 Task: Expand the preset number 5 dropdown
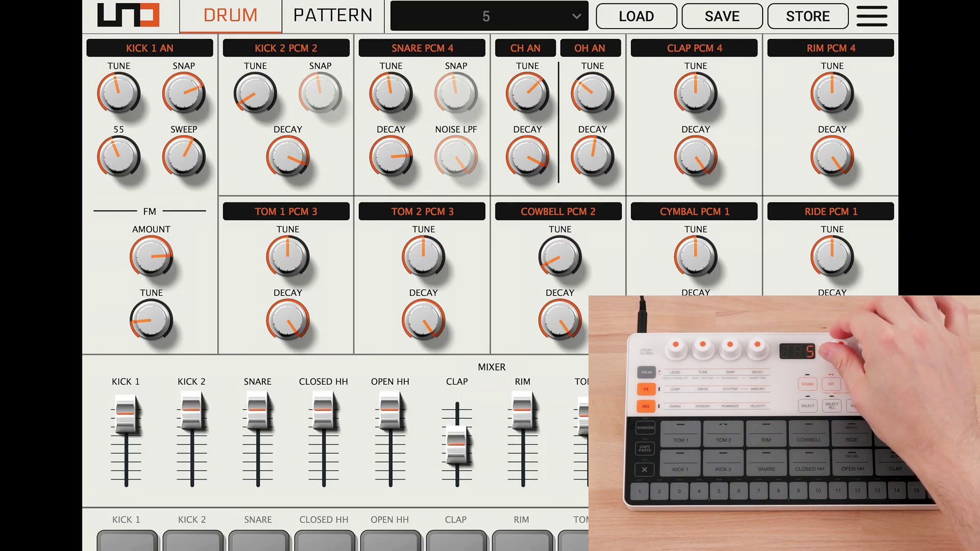[489, 16]
